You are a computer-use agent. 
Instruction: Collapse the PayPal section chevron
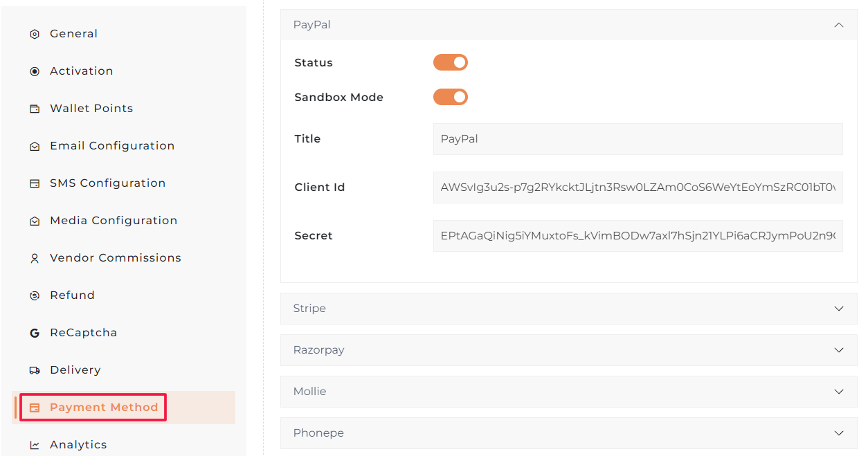839,25
